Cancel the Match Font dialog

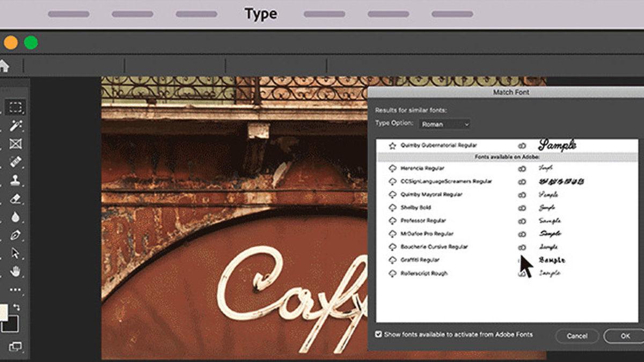click(576, 336)
